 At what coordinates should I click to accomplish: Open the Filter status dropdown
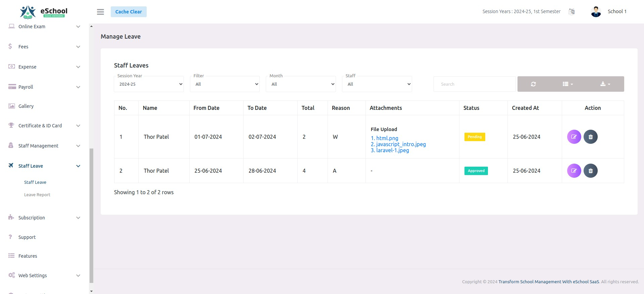point(225,84)
